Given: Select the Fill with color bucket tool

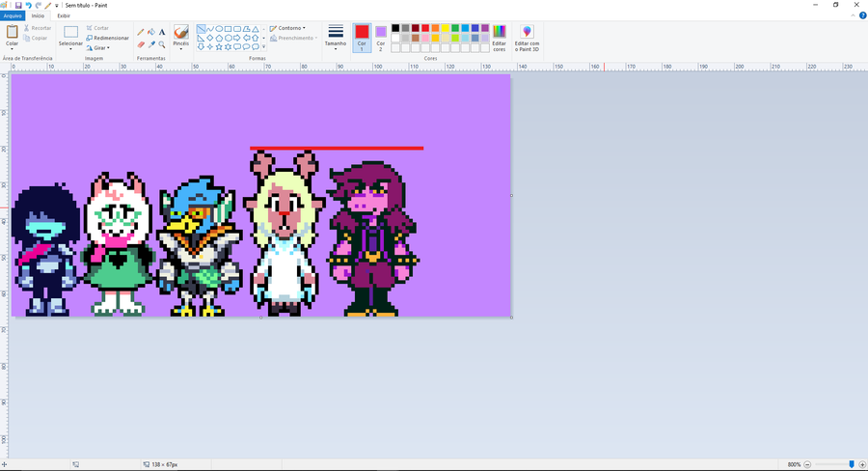Looking at the screenshot, I should pos(151,32).
